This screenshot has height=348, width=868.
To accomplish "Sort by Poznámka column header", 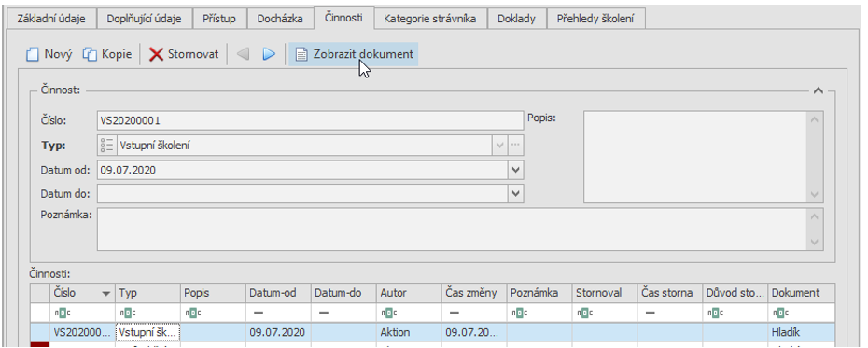I will [x=539, y=293].
